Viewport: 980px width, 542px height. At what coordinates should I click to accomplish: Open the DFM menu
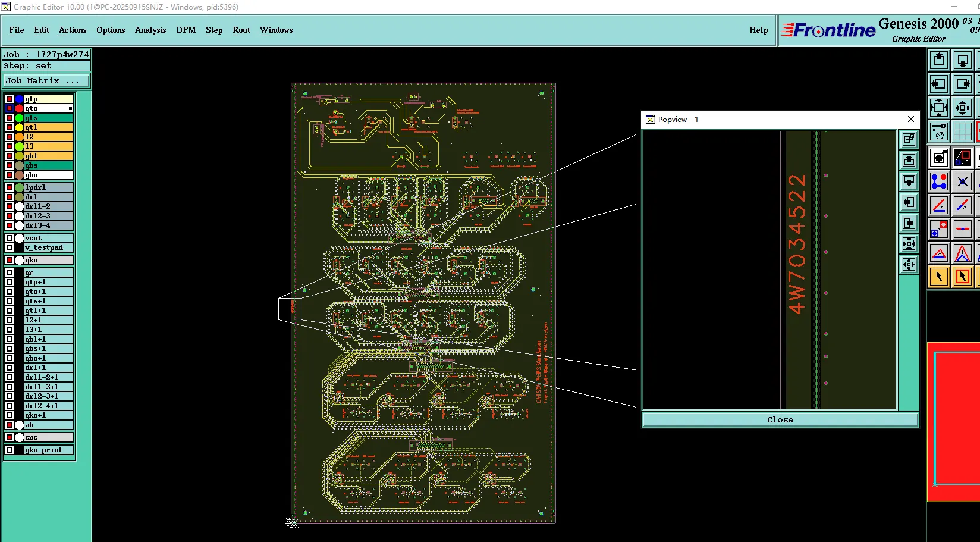[186, 30]
